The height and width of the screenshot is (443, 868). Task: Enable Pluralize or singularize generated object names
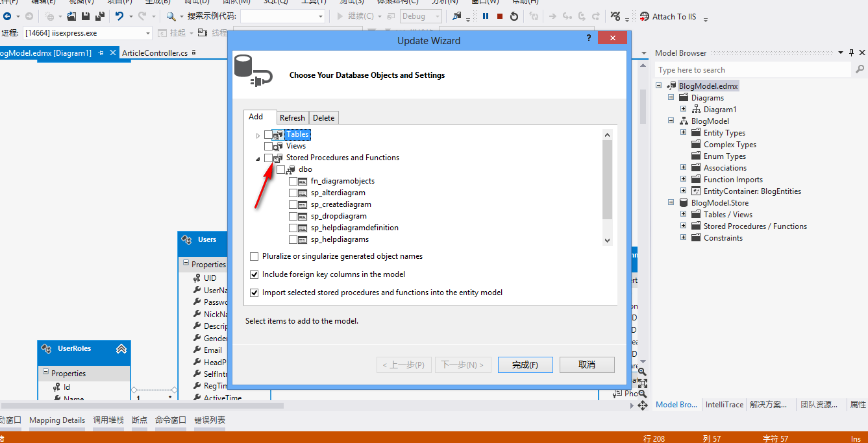point(254,256)
